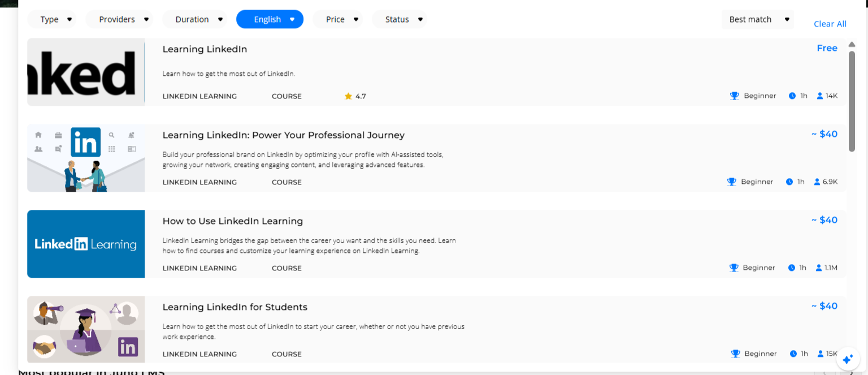Screen dimensions: 868x375
Task: Click clock icon in How to Use LinkedIn Learning row
Action: (x=791, y=268)
